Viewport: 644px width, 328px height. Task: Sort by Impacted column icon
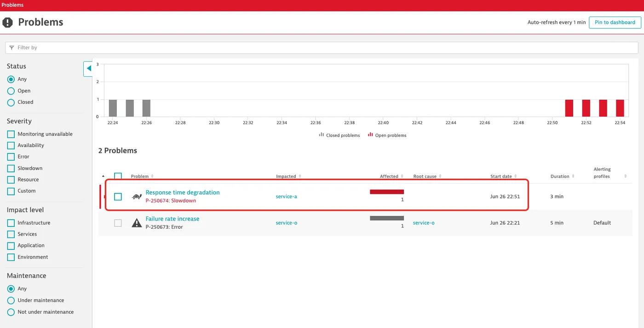coord(300,176)
